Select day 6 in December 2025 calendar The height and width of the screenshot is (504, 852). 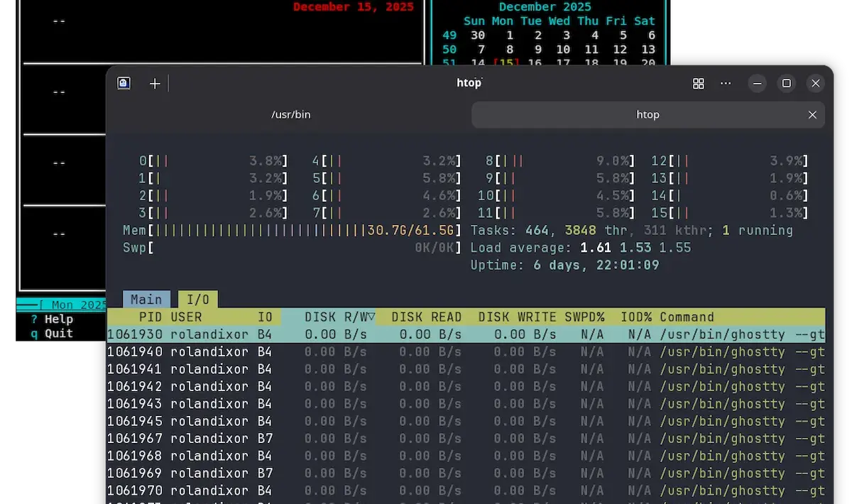pyautogui.click(x=651, y=35)
